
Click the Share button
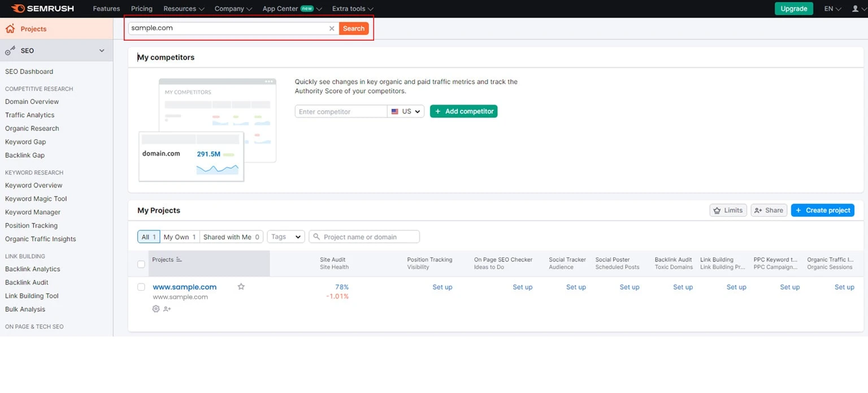pos(769,210)
